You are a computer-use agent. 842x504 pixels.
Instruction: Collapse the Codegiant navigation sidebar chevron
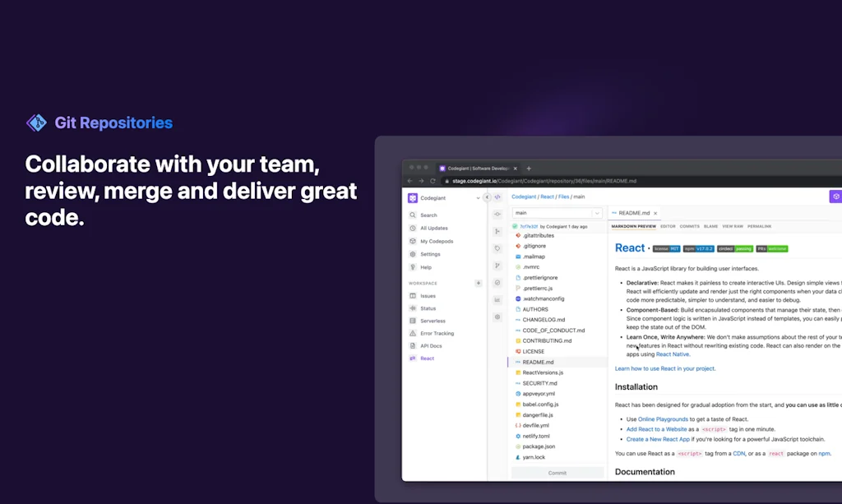(487, 197)
